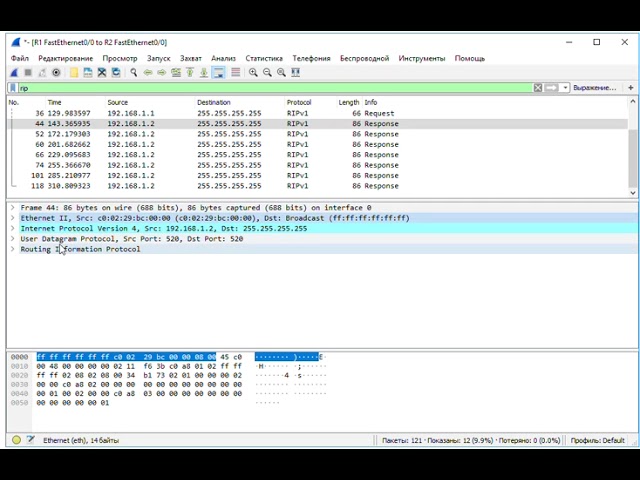Go forward to next packet
The image size is (640, 480).
pyautogui.click(x=162, y=73)
